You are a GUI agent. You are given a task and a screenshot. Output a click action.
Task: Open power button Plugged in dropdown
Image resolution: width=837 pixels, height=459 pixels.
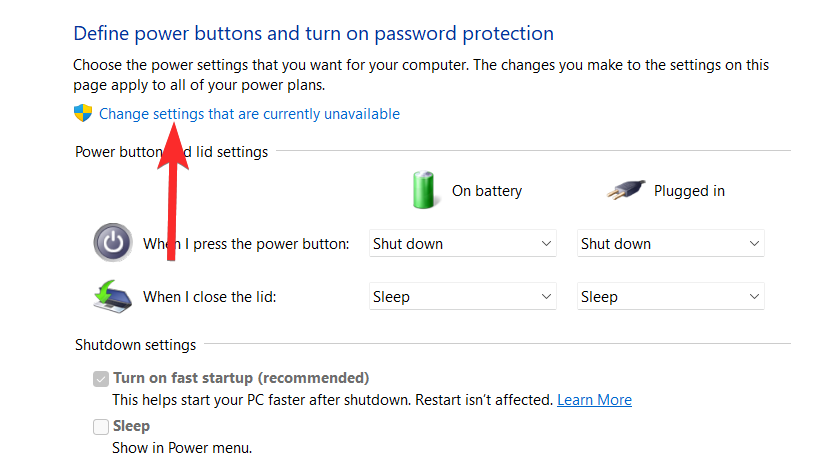(x=670, y=243)
